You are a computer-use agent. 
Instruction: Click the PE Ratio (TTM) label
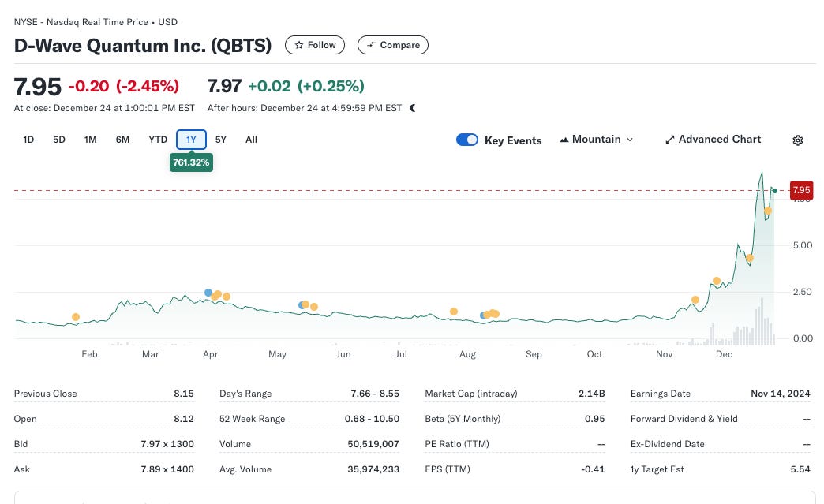[457, 444]
